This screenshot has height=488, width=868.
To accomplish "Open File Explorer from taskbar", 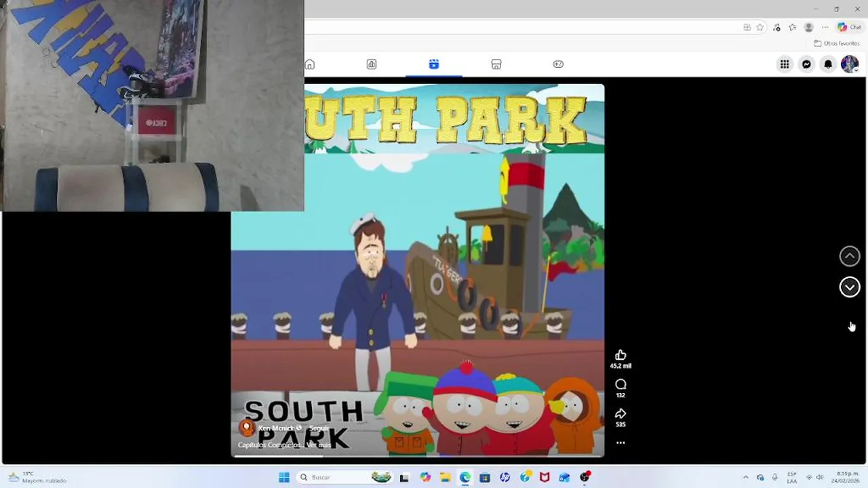I will [x=445, y=477].
